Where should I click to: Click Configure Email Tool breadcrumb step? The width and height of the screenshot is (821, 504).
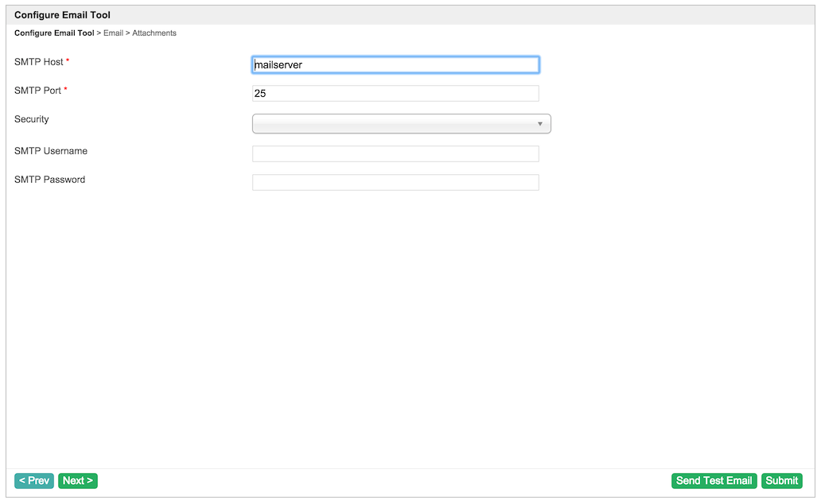(54, 33)
